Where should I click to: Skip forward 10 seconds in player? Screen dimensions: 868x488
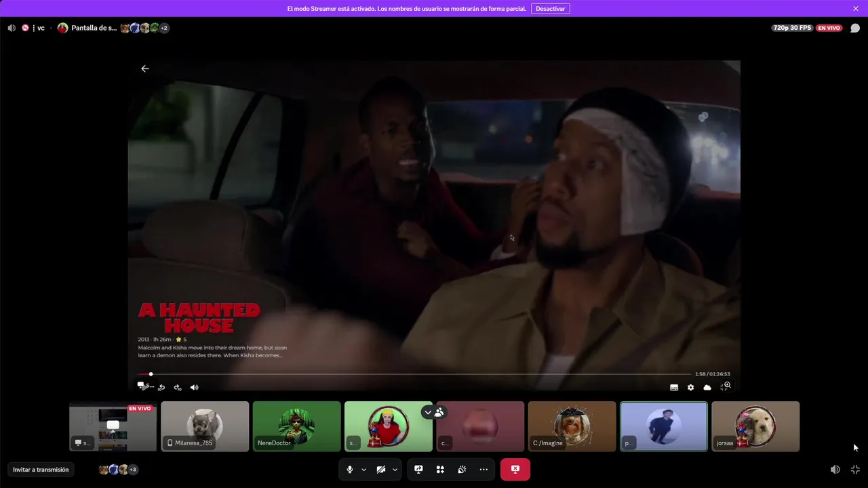178,388
